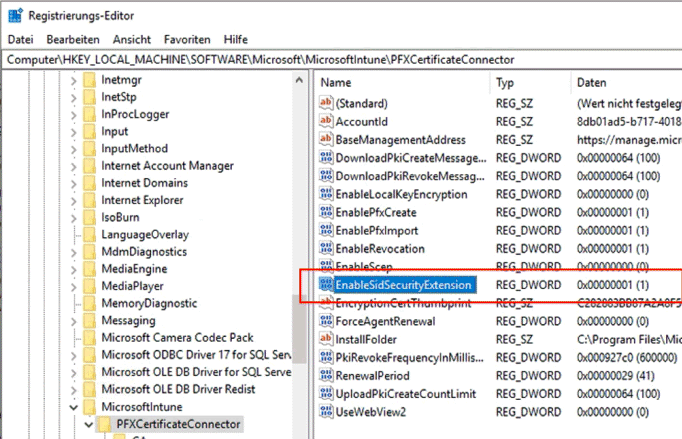Click the (Standard) value string icon

326,103
